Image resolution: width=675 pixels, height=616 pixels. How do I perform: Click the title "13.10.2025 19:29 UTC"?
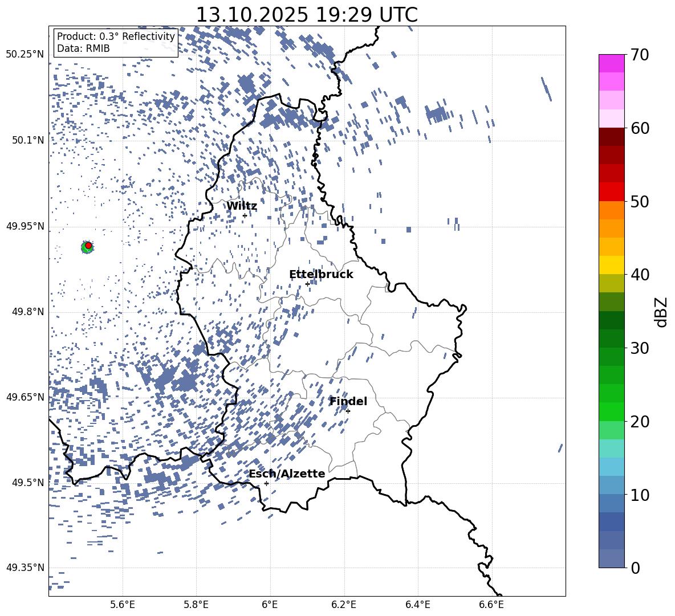(307, 15)
